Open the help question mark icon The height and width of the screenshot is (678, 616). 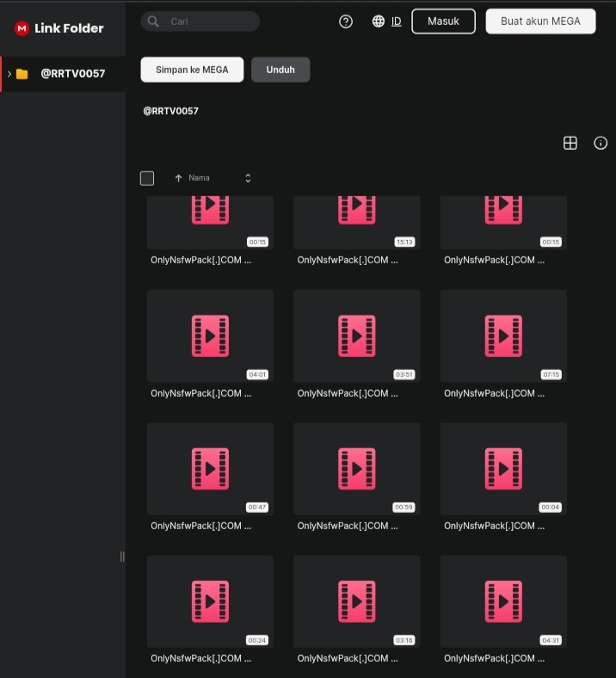tap(346, 22)
